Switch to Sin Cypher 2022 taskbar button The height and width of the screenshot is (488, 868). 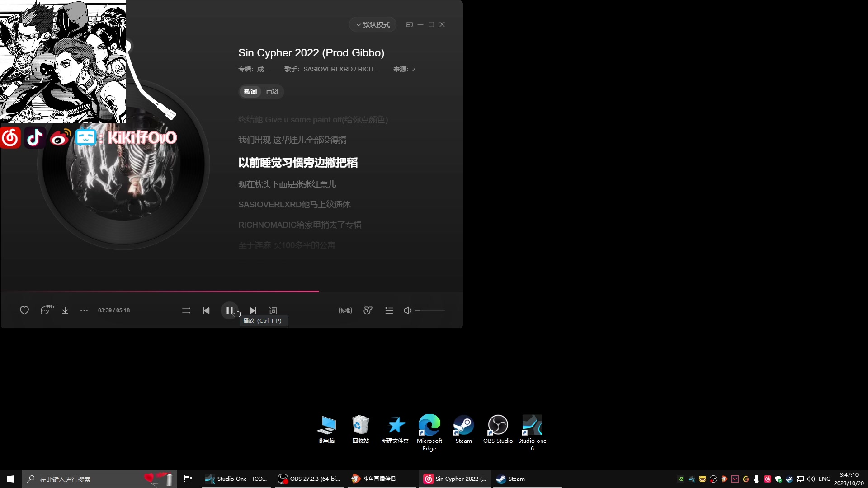pyautogui.click(x=455, y=479)
